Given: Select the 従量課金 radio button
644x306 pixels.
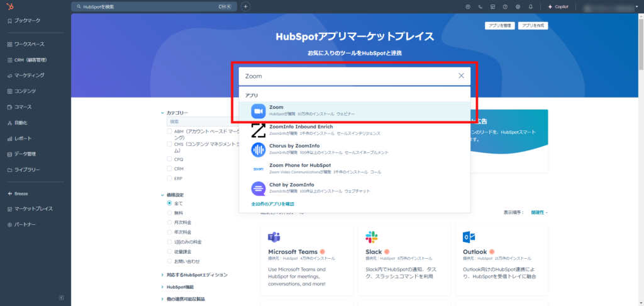Looking at the screenshot, I should [169, 251].
